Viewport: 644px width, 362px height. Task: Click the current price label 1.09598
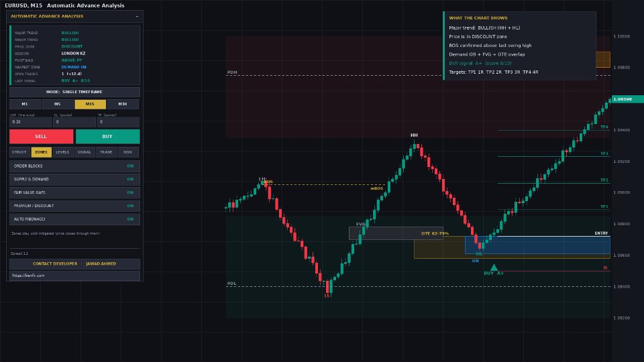point(628,99)
